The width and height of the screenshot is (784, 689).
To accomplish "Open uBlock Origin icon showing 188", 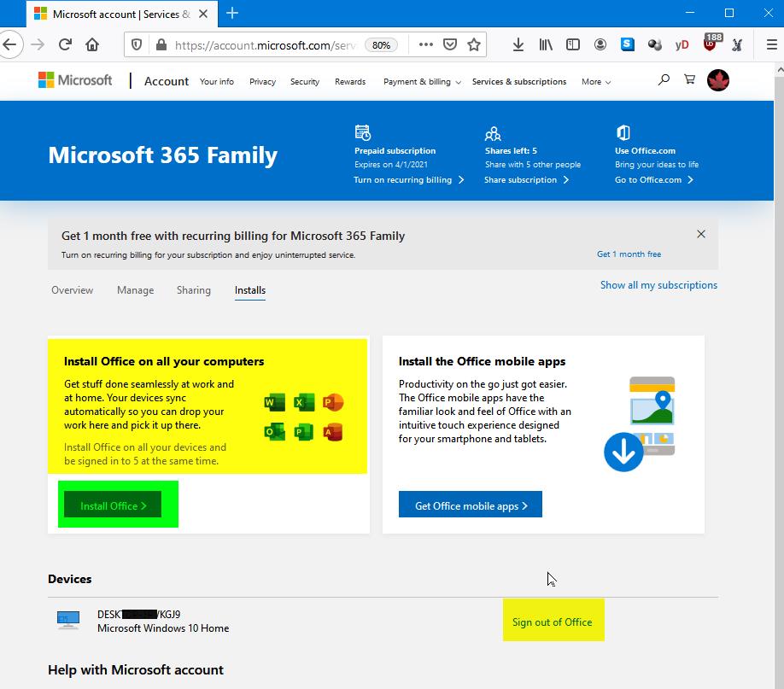I will pos(711,43).
